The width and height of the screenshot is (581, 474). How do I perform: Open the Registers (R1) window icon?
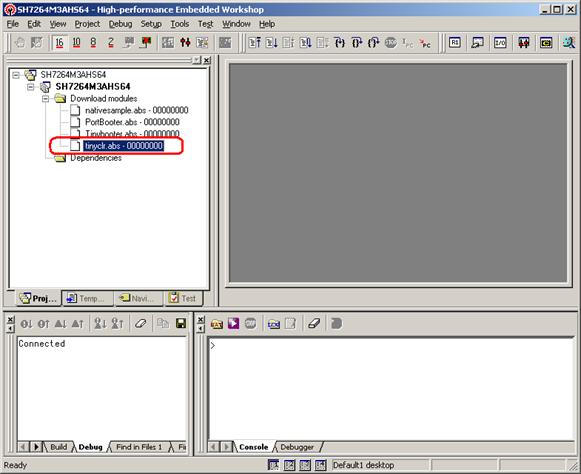(455, 43)
